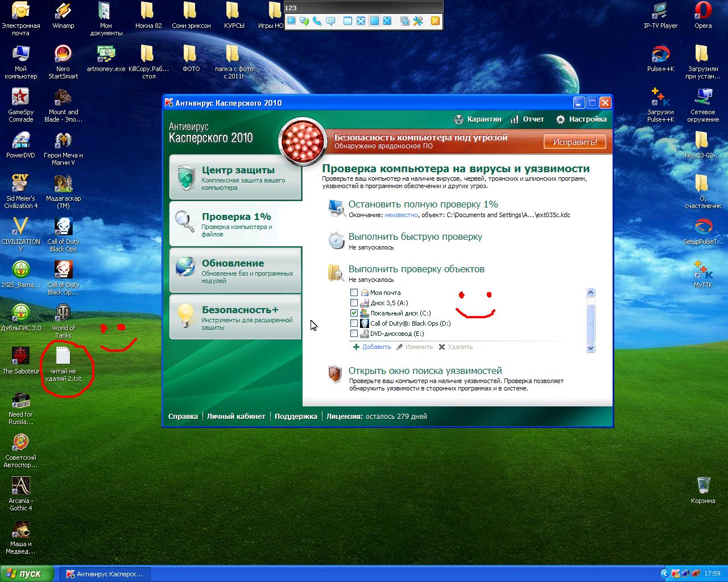Screen dimensions: 728x582
Task: Open Открыть окно поиска уязвимостей
Action: [425, 371]
